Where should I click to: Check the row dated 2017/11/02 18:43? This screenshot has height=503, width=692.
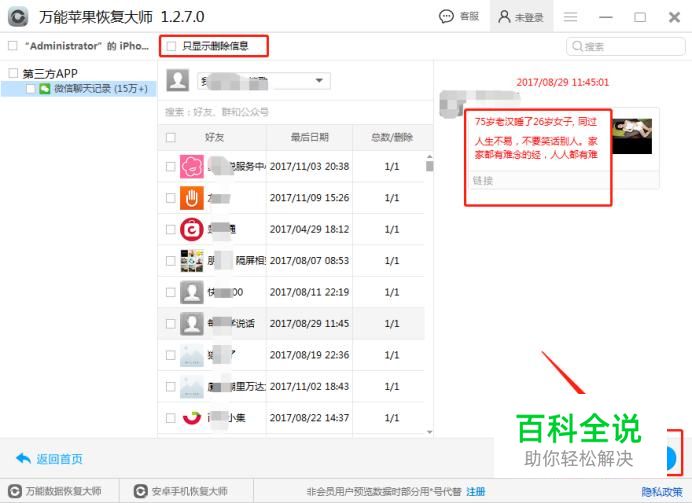pos(170,387)
